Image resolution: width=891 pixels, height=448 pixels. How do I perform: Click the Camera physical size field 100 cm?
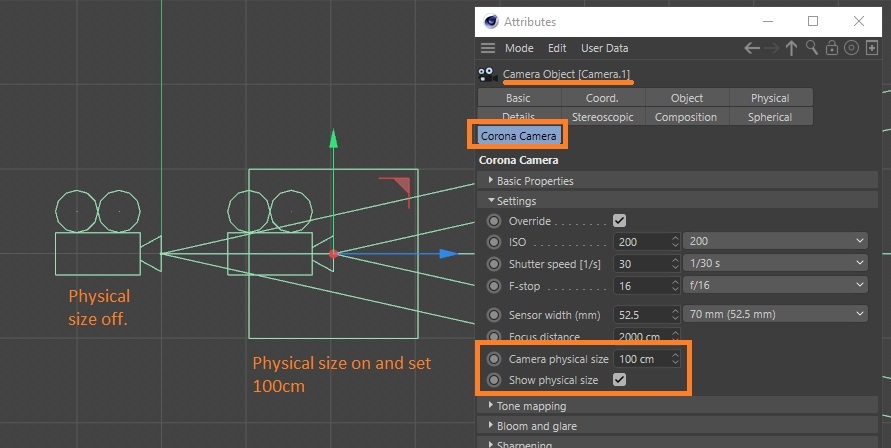point(642,359)
